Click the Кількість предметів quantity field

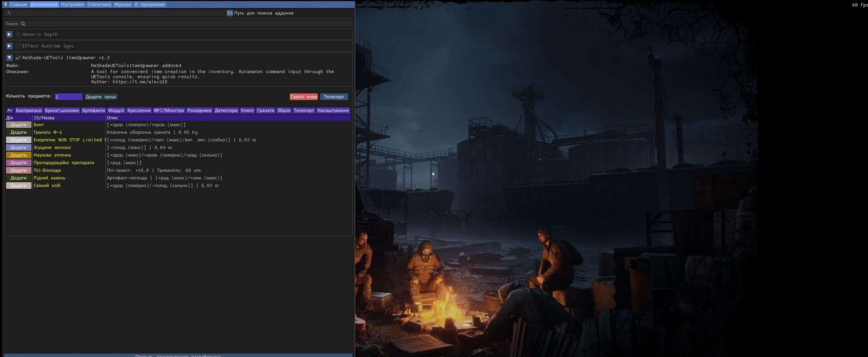69,97
